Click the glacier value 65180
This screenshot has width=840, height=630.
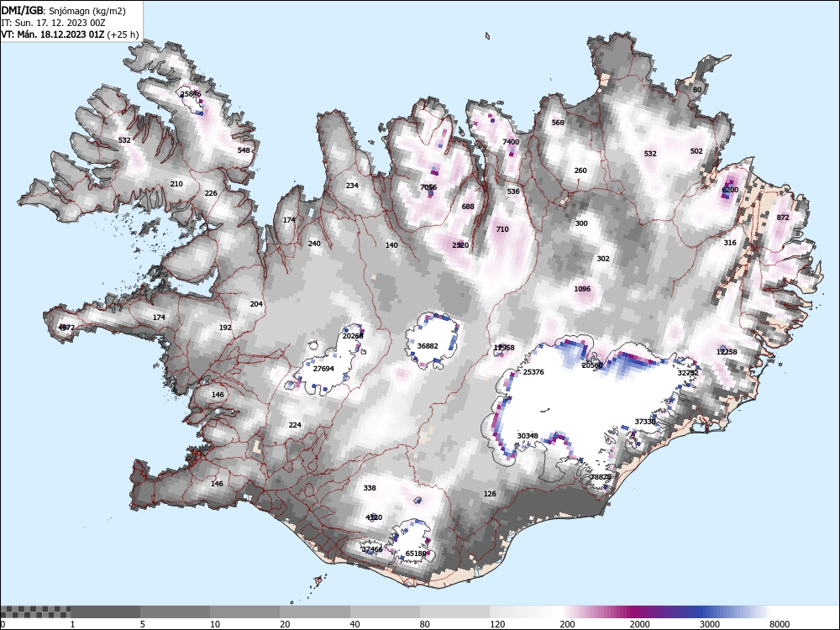tap(416, 554)
